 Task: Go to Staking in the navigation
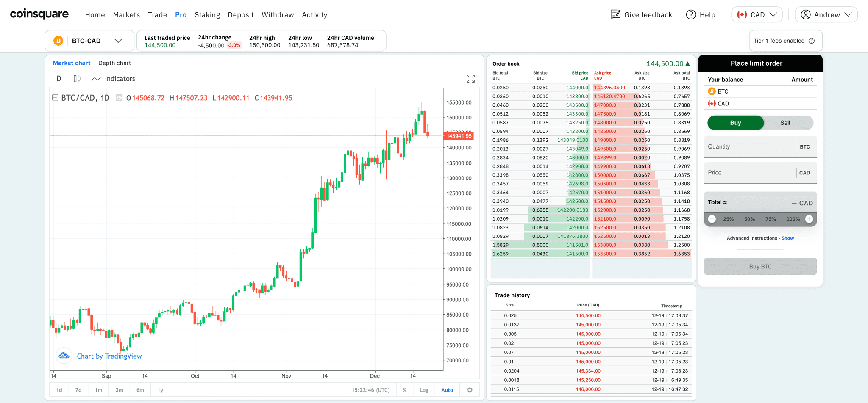point(207,15)
